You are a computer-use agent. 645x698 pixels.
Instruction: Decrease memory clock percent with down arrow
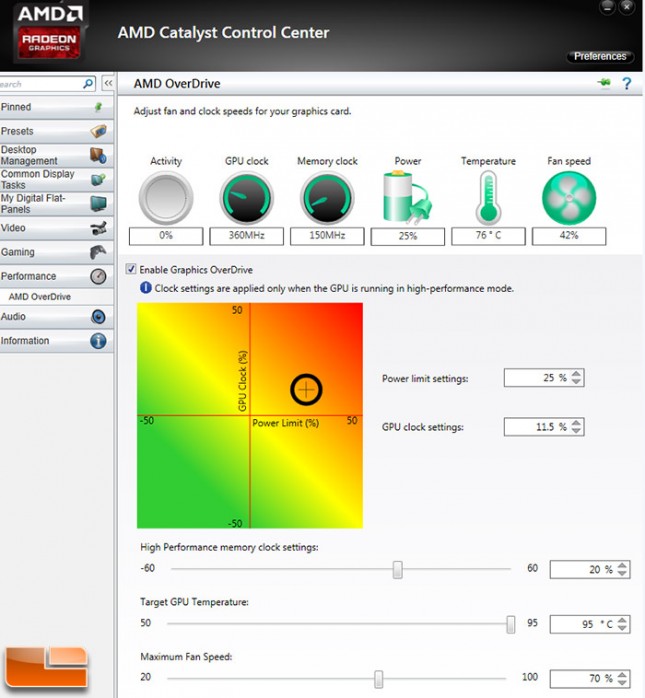point(622,573)
